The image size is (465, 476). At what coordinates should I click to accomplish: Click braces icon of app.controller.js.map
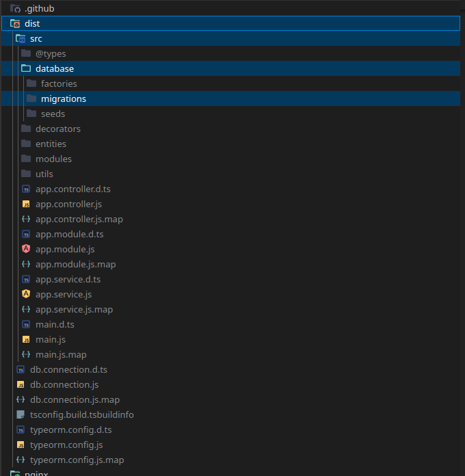[x=26, y=219]
